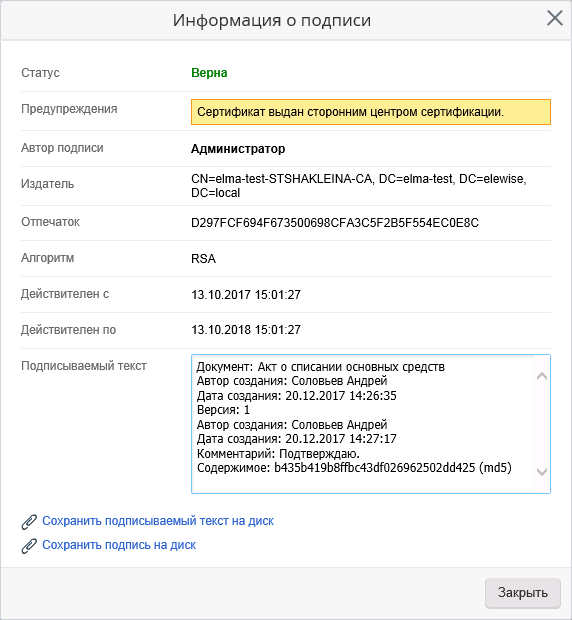Click the paperclip icon beside save signed text
The image size is (572, 620).
[29, 522]
